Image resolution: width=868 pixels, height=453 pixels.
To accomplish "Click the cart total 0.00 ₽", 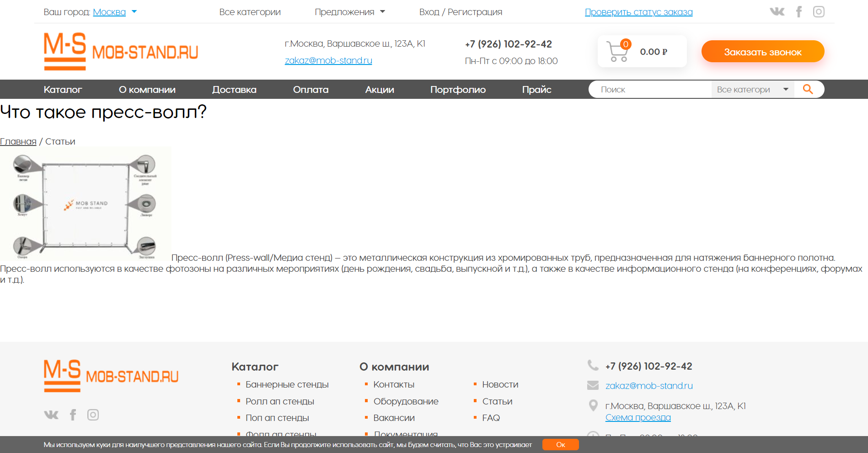I will click(654, 52).
